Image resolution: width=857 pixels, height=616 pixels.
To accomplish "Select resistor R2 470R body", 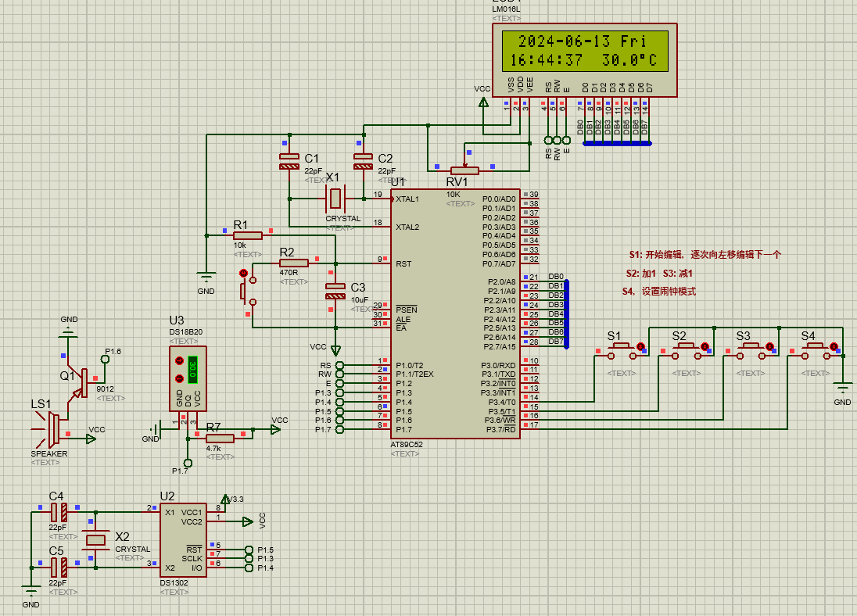I will tap(294, 263).
